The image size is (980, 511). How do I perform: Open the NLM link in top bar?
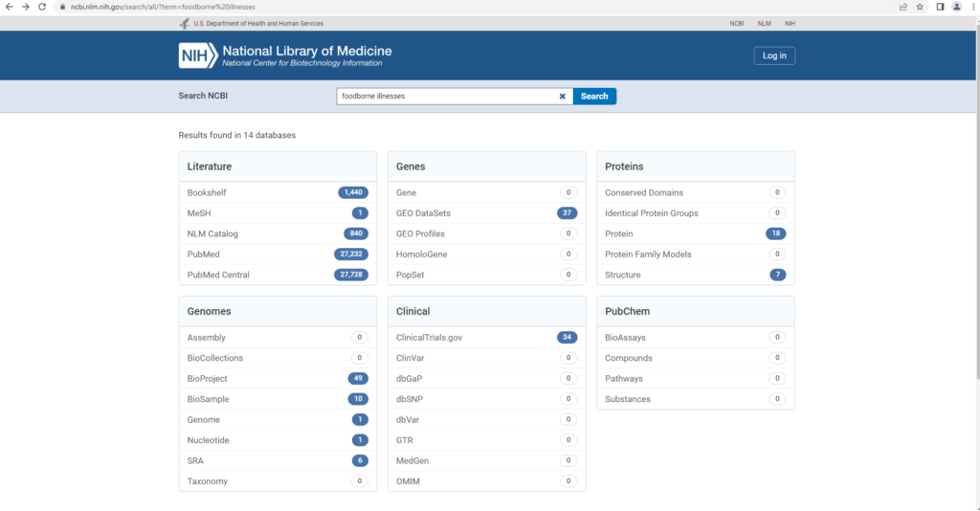765,24
